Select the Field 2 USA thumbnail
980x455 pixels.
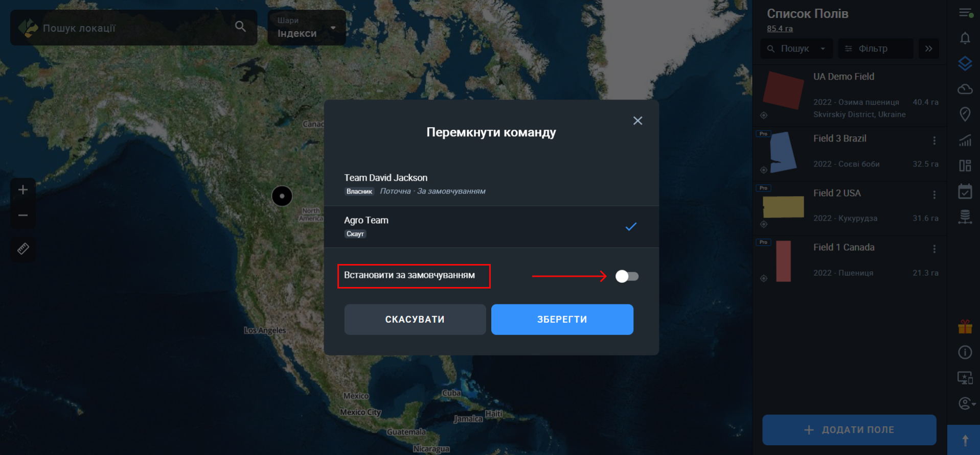[783, 207]
